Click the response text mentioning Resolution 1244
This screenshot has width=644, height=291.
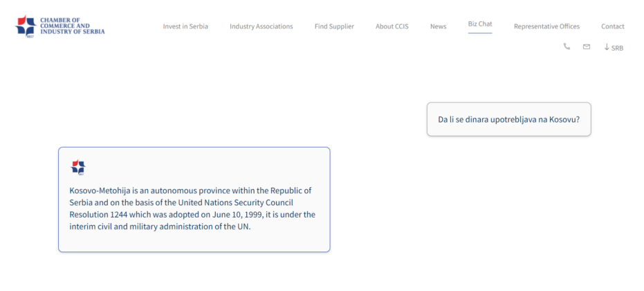pyautogui.click(x=192, y=209)
